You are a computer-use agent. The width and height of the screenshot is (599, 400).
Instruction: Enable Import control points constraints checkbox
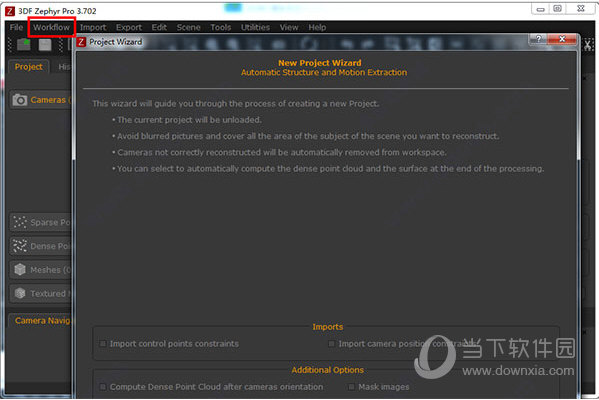pyautogui.click(x=103, y=344)
